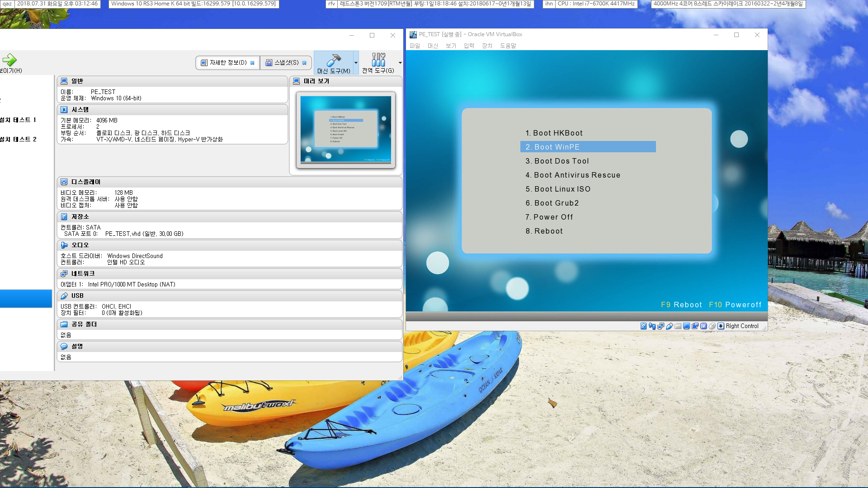This screenshot has height=488, width=868.
Task: Click 'F9 Reboot' text in VM screen
Action: [x=681, y=305]
